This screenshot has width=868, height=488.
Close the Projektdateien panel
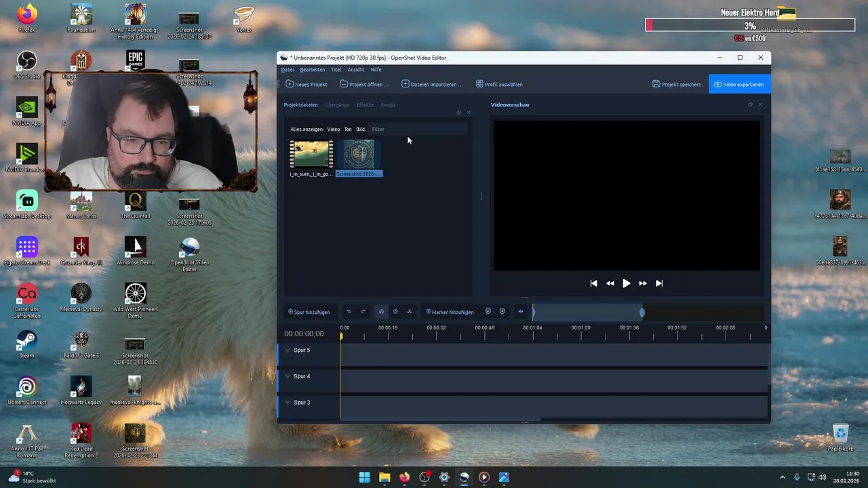tap(469, 113)
